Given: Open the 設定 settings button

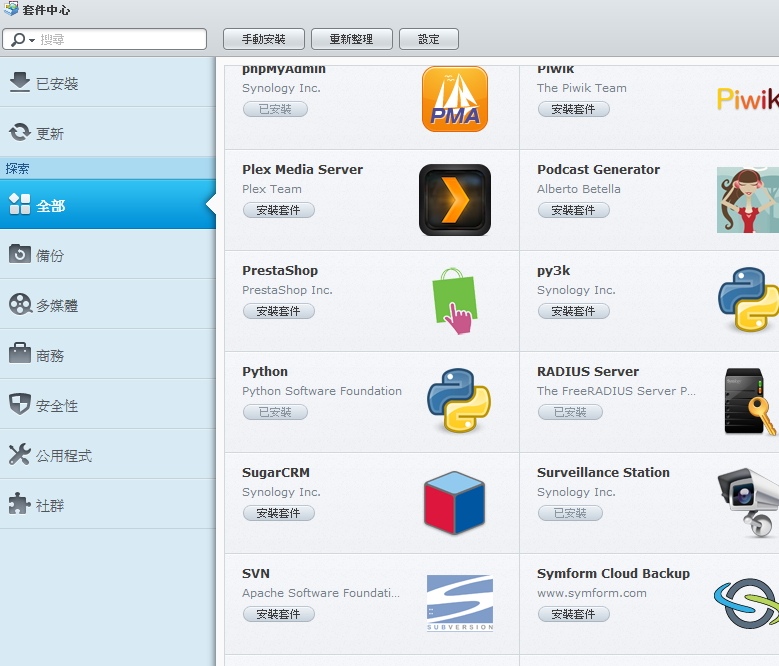Looking at the screenshot, I should 429,39.
